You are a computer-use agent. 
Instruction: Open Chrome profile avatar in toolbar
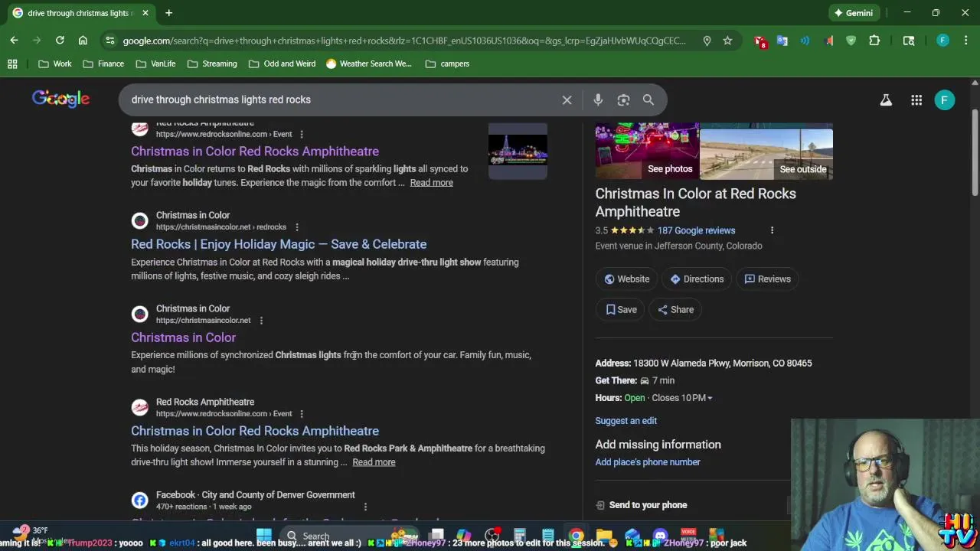(x=943, y=41)
